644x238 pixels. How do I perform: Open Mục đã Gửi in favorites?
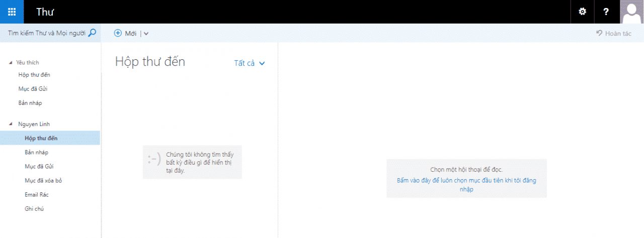(33, 89)
